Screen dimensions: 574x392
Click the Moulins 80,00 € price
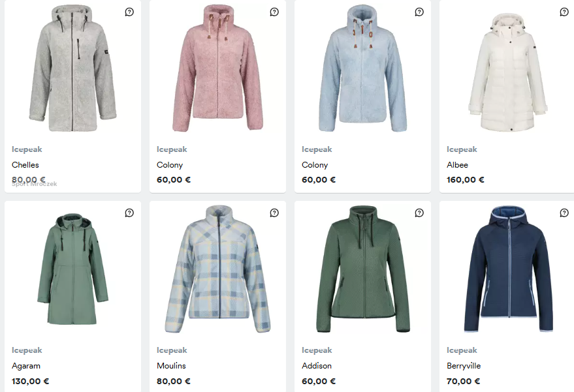coord(173,382)
